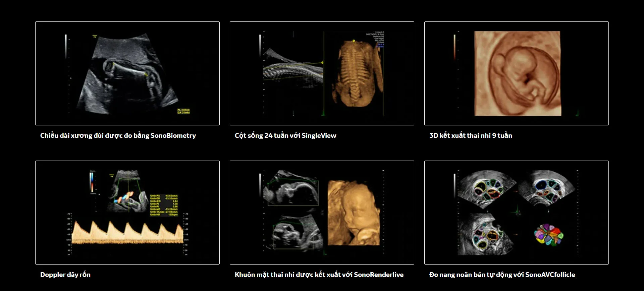The image size is (644, 291).
Task: Click the golden 3D fetal face render
Action: click(354, 213)
